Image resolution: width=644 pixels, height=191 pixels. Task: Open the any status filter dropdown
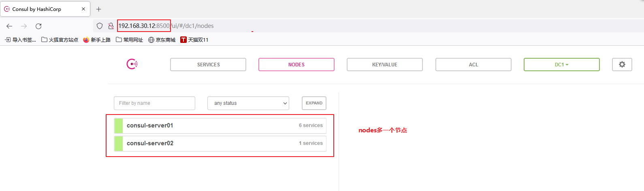pos(248,103)
